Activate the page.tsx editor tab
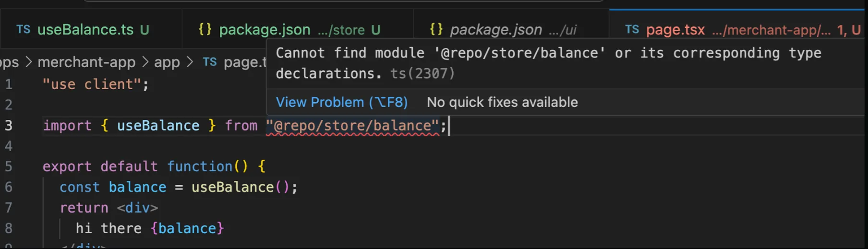The width and height of the screenshot is (868, 249). pyautogui.click(x=675, y=30)
